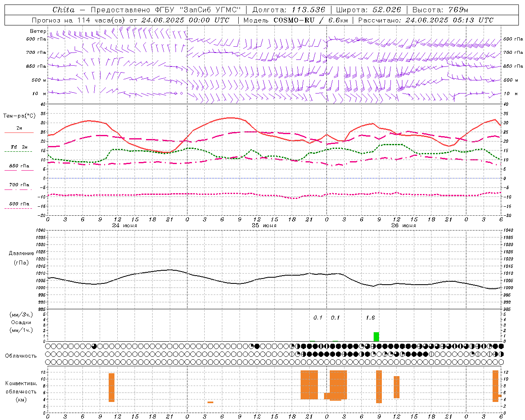Click the "1.6" precipitation amount value
Viewport: 525px width, 420px height.
coord(370,317)
